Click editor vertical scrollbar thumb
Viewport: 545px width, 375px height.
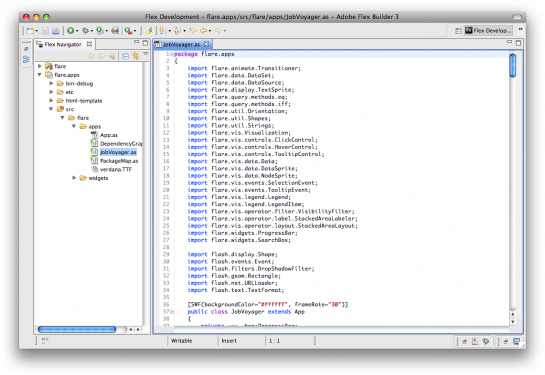click(x=513, y=65)
